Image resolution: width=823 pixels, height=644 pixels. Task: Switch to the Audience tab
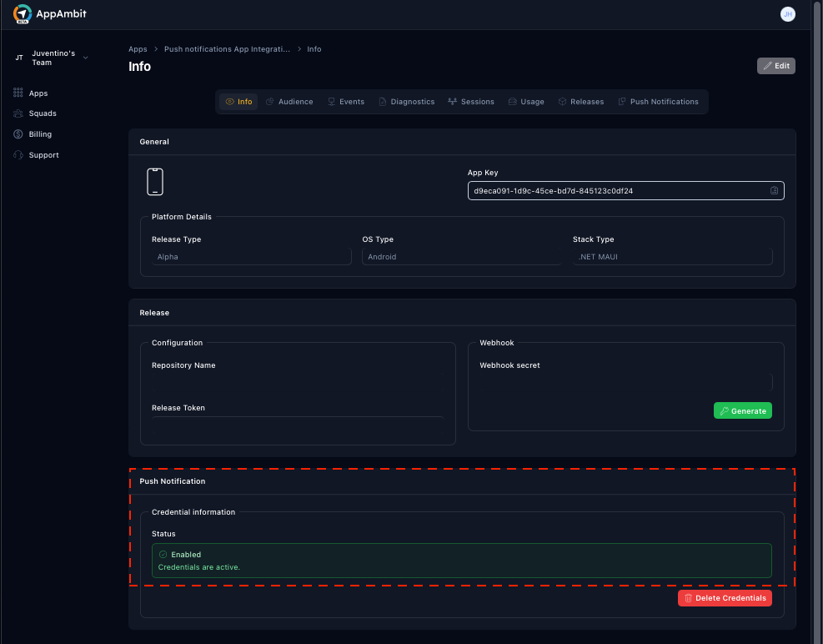click(x=289, y=101)
